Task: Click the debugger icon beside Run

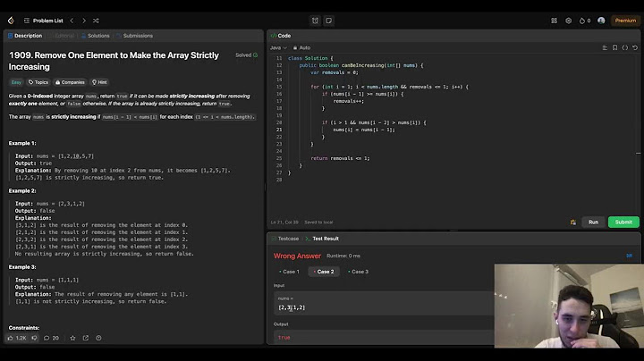Action: coord(573,222)
